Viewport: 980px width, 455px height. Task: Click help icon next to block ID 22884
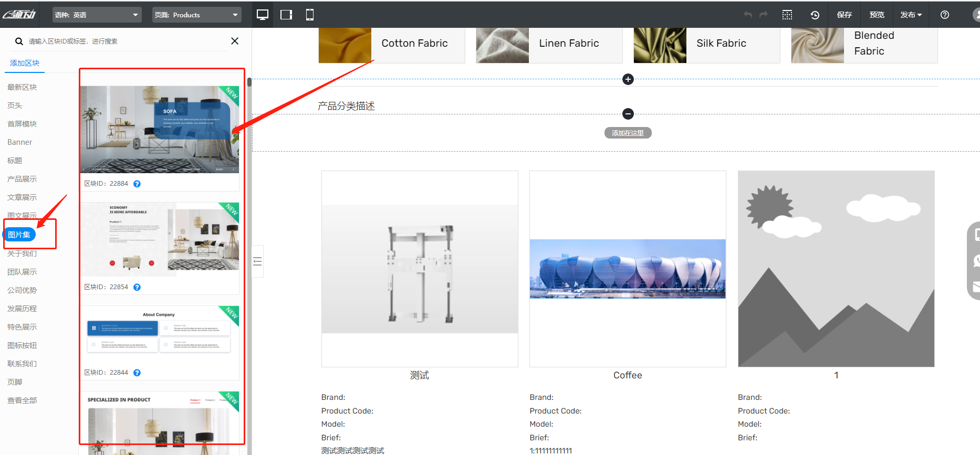pyautogui.click(x=137, y=184)
